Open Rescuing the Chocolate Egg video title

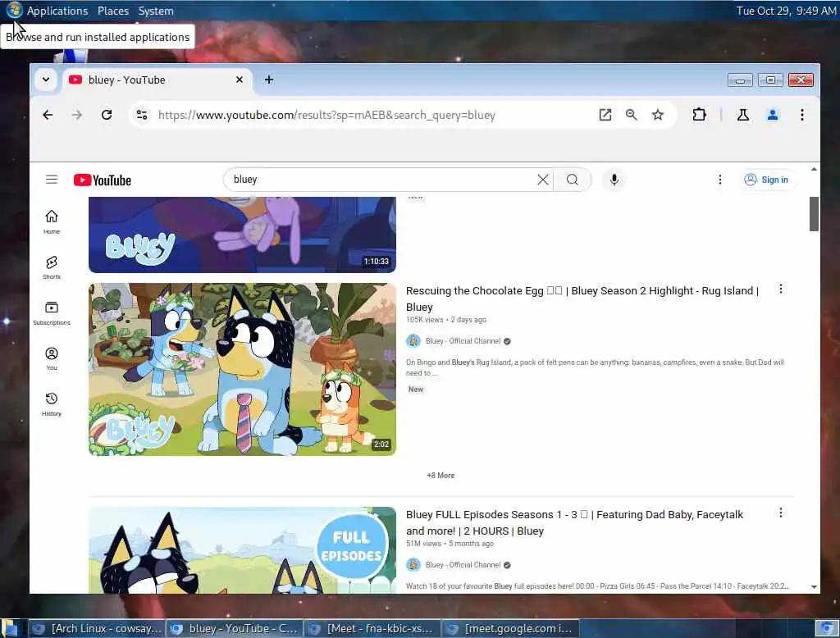[582, 299]
